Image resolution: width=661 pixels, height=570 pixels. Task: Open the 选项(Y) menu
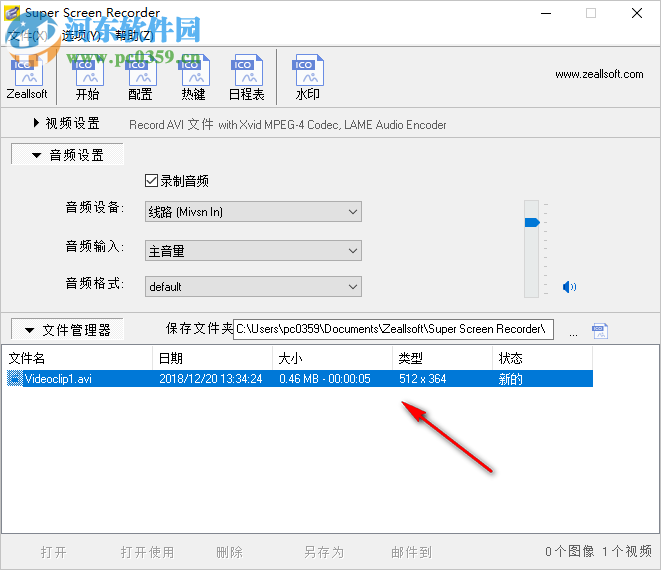click(81, 35)
